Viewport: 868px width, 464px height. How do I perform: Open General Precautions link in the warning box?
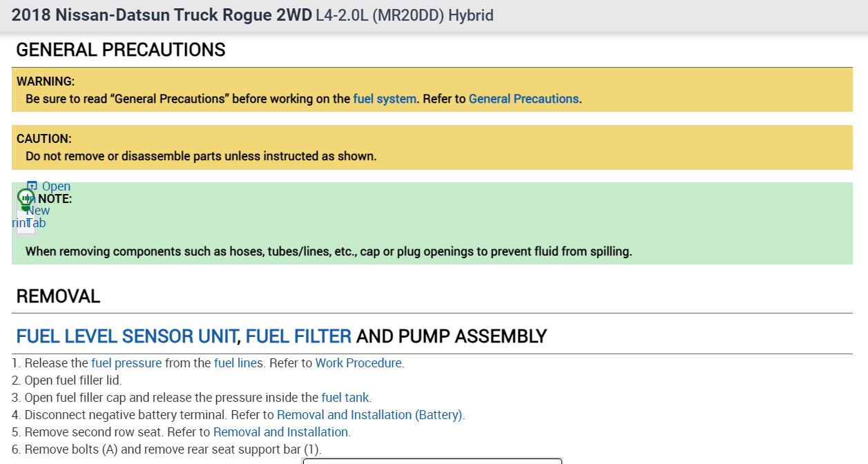(x=523, y=99)
